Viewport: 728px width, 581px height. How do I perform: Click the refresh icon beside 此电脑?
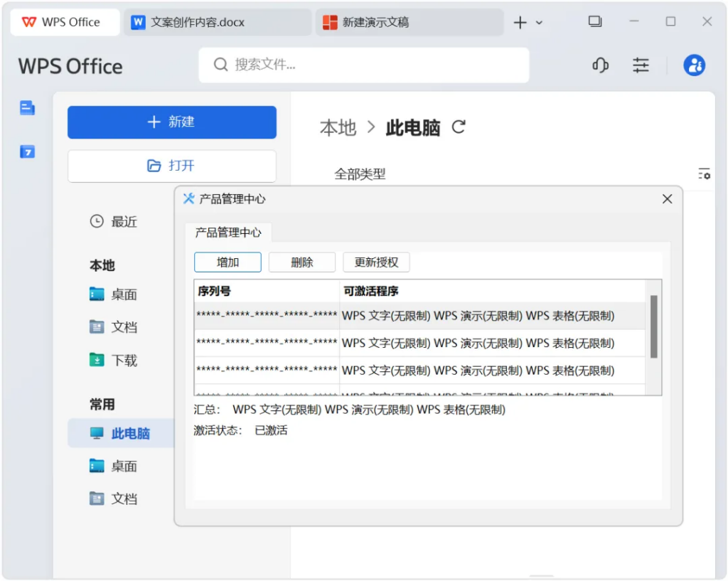coord(459,127)
